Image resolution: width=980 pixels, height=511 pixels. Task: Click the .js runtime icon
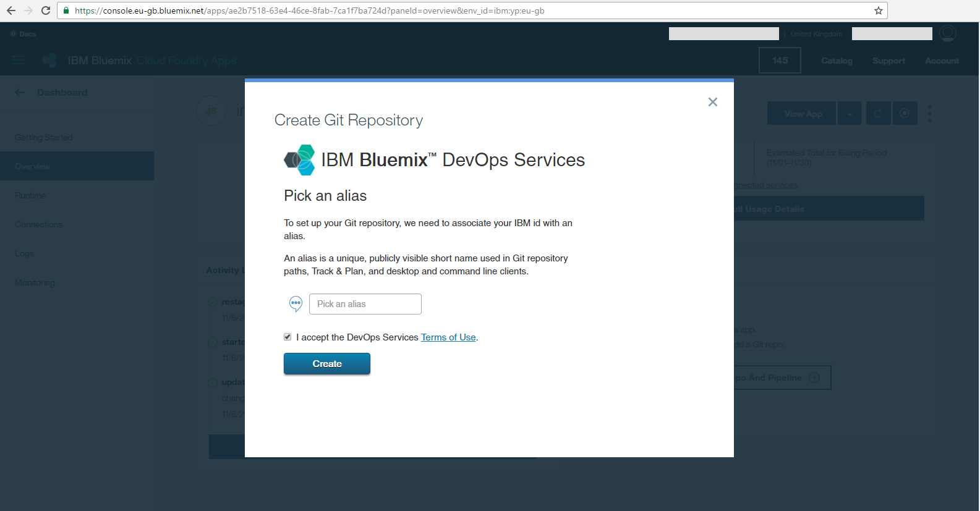(x=211, y=111)
